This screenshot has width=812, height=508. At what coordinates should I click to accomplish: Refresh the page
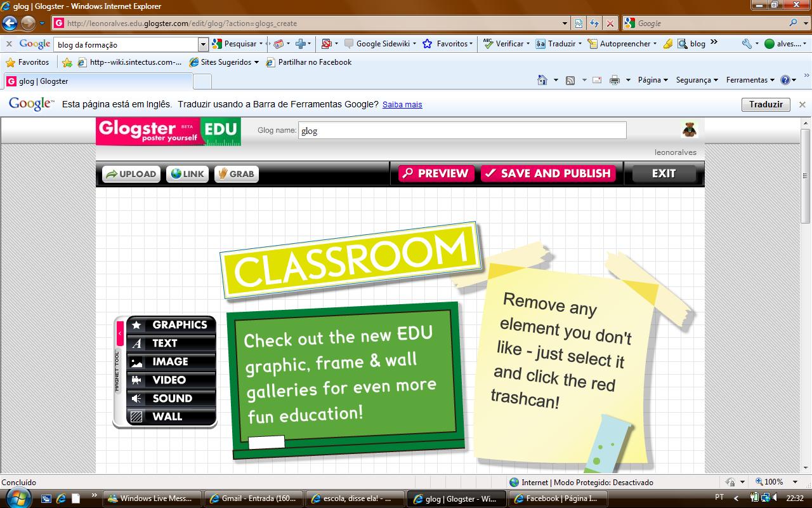point(594,23)
